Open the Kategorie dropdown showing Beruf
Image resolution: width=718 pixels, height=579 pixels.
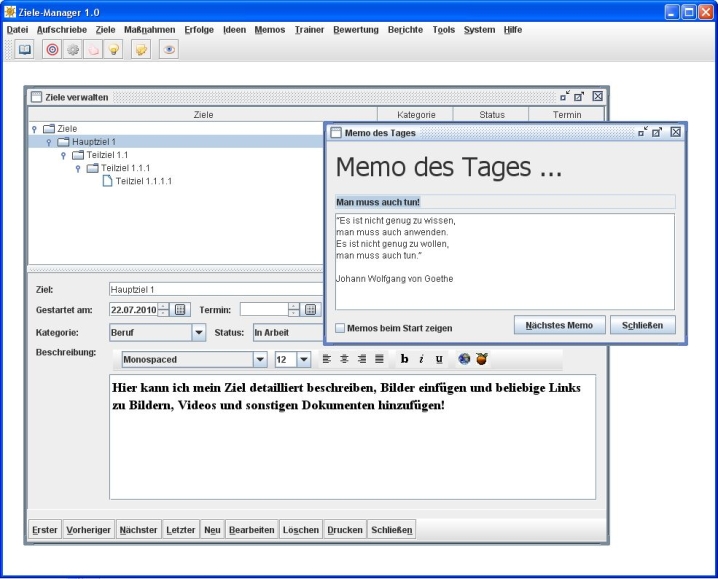pos(198,332)
